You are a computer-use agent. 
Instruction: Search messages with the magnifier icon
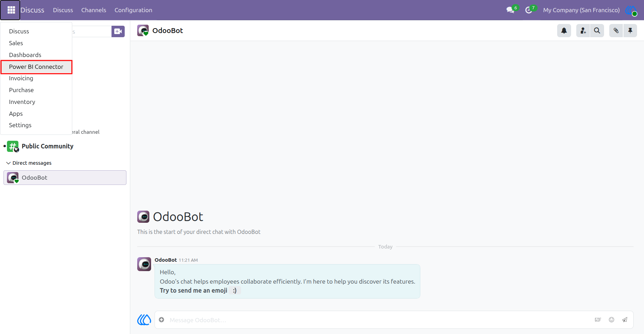tap(597, 31)
